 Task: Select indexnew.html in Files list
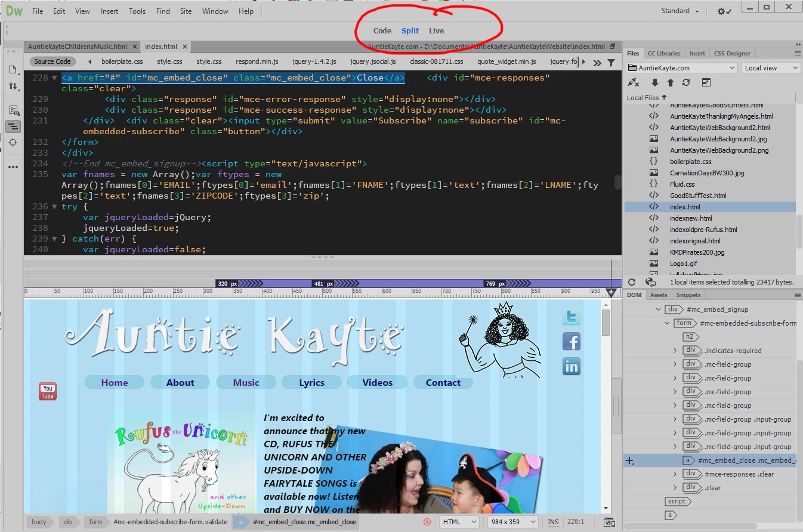tap(690, 218)
